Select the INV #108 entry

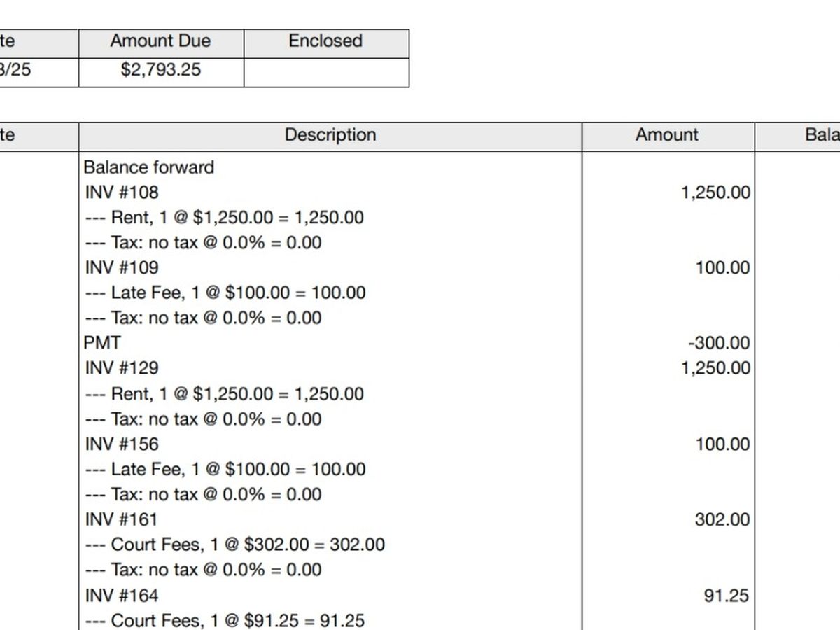tap(122, 192)
